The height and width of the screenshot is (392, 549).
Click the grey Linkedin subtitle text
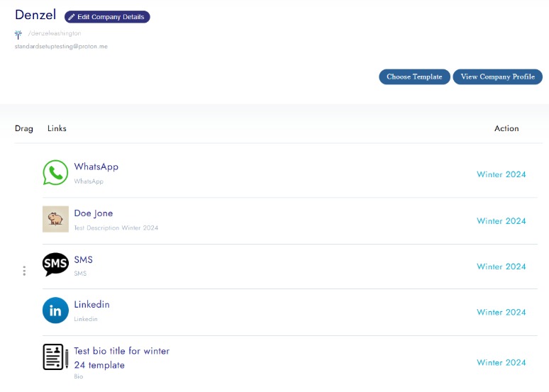[85, 319]
